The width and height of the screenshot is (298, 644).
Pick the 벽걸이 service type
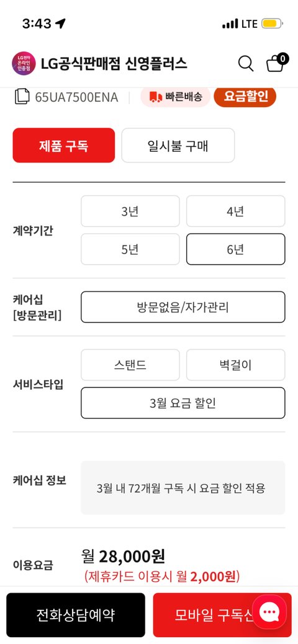[235, 364]
